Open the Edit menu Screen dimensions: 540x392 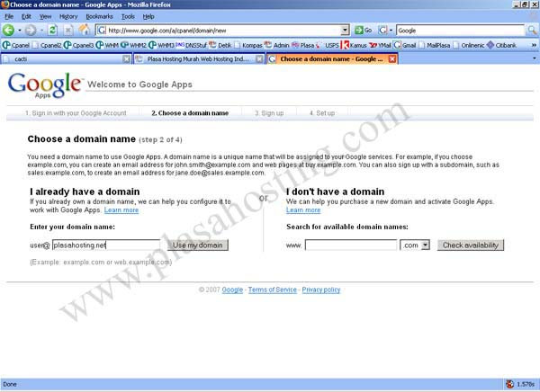point(26,16)
